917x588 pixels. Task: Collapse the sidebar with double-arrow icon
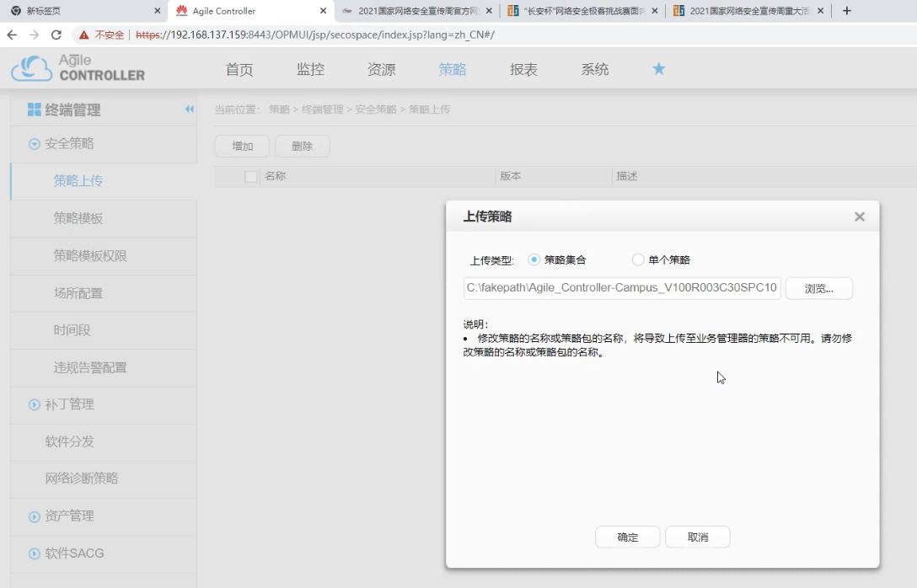coord(190,109)
